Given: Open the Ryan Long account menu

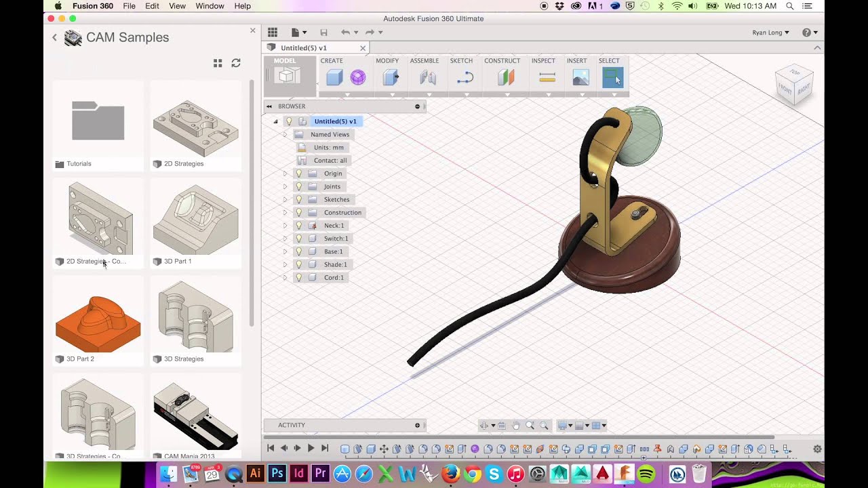Looking at the screenshot, I should click(x=770, y=33).
